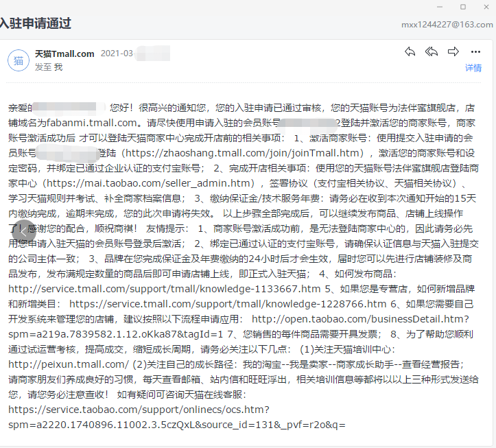Open the more options ellipsis menu
The image size is (496, 448).
475,51
